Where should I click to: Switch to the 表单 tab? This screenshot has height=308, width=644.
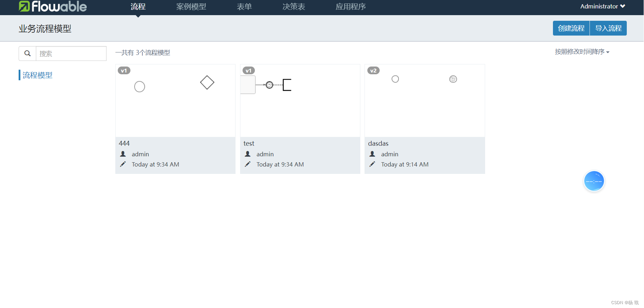(x=244, y=7)
